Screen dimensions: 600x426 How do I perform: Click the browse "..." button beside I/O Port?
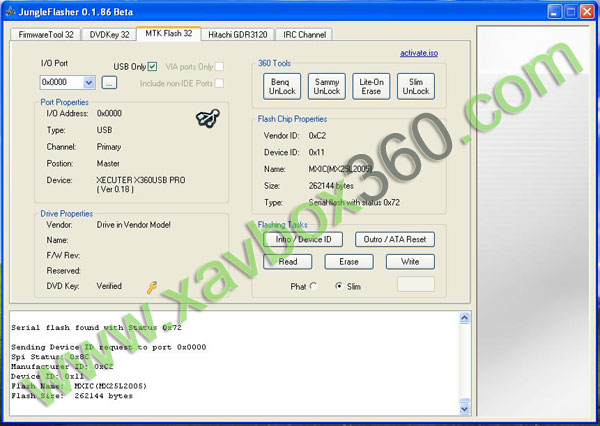(x=109, y=83)
